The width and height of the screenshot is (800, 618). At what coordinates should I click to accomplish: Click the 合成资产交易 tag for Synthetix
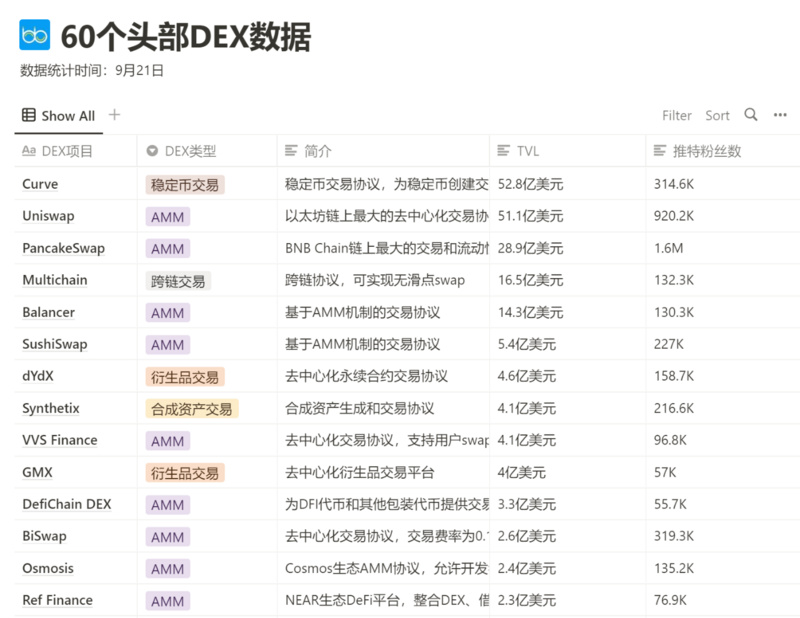pos(192,409)
